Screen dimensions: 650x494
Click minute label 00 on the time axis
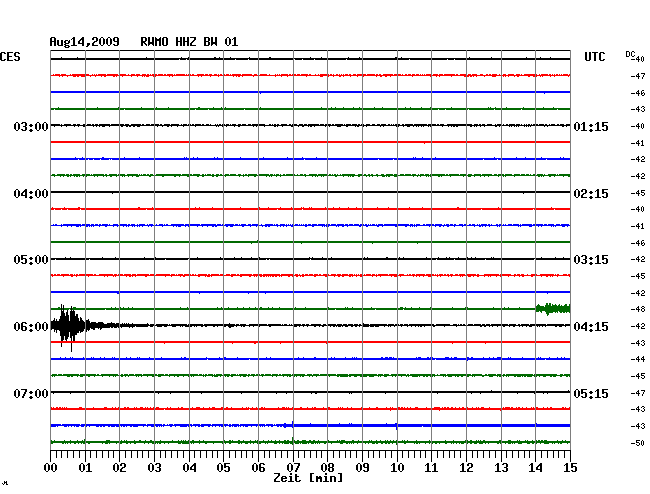point(51,468)
